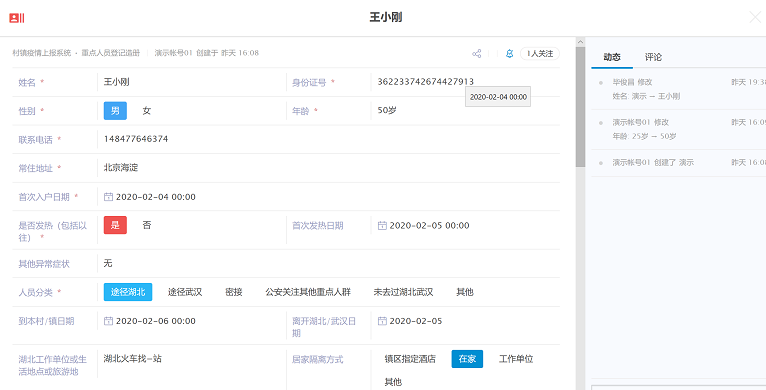Select 其他 under 居家隔离方式
This screenshot has height=390, width=766.
point(393,382)
